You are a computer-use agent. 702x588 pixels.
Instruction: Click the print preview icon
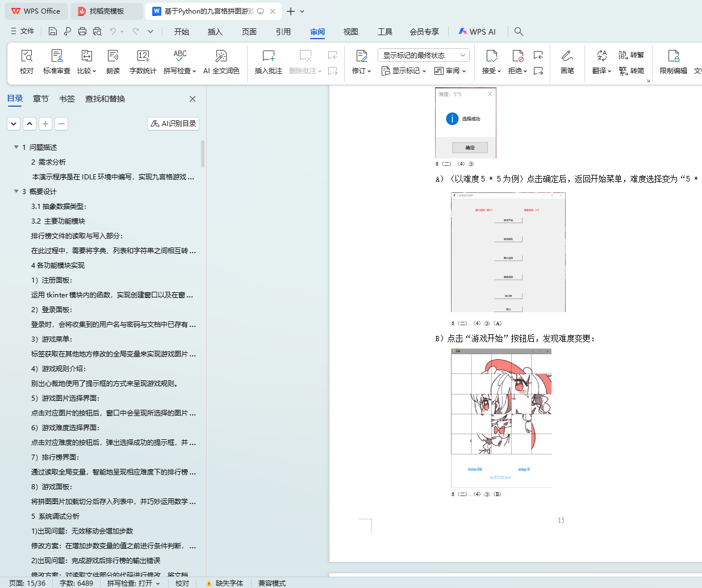point(97,31)
